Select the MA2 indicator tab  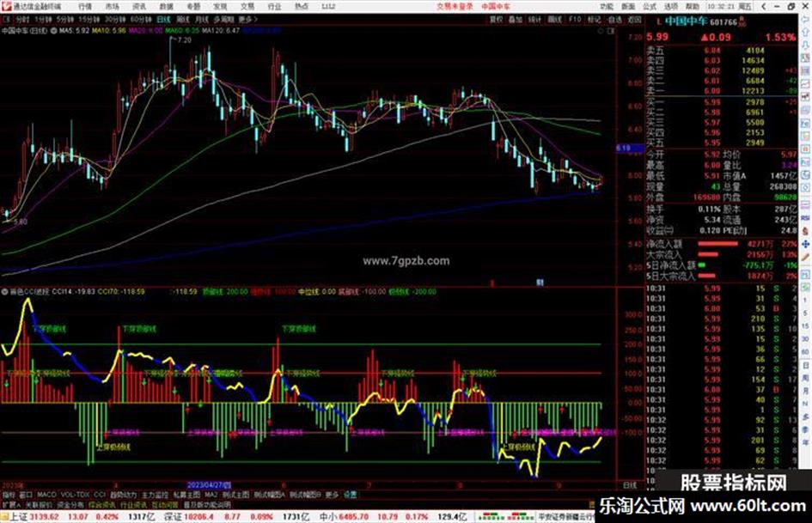click(x=211, y=495)
